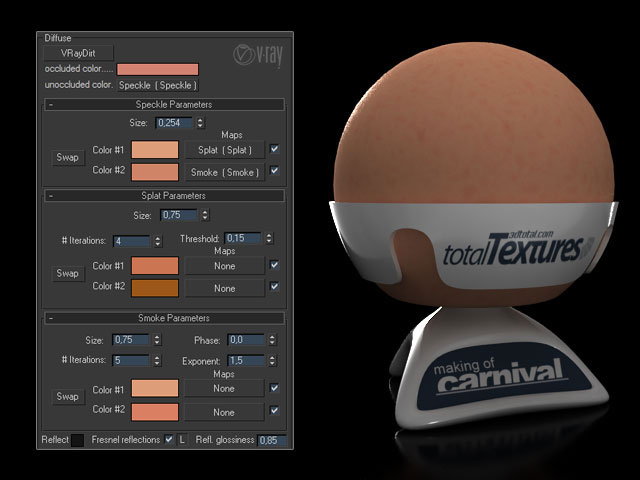
Task: Toggle Smoke Color #1 map checkbox
Action: [x=274, y=387]
